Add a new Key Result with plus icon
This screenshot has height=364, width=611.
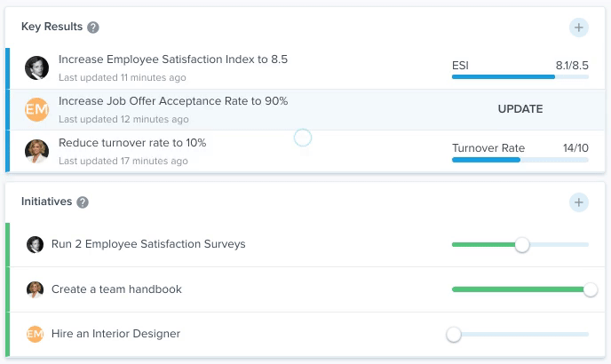coord(579,28)
